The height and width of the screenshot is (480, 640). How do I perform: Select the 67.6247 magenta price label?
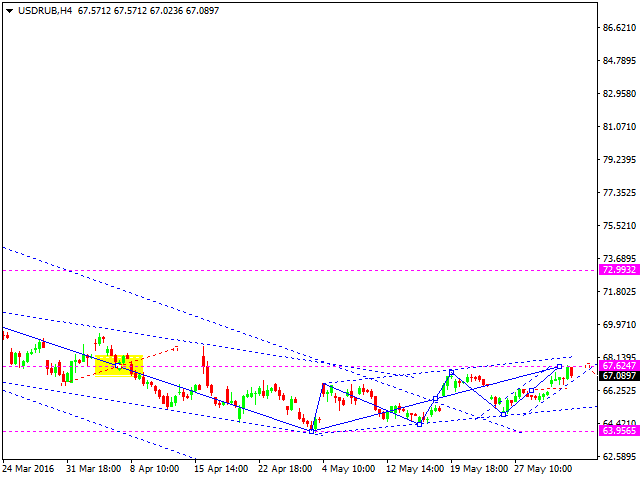coord(619,365)
